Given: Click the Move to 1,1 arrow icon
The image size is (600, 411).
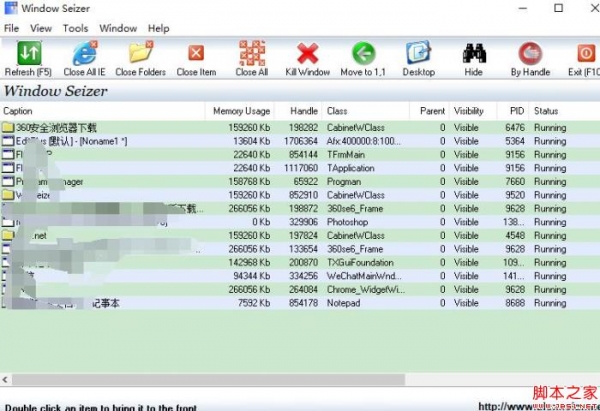Looking at the screenshot, I should tap(363, 53).
